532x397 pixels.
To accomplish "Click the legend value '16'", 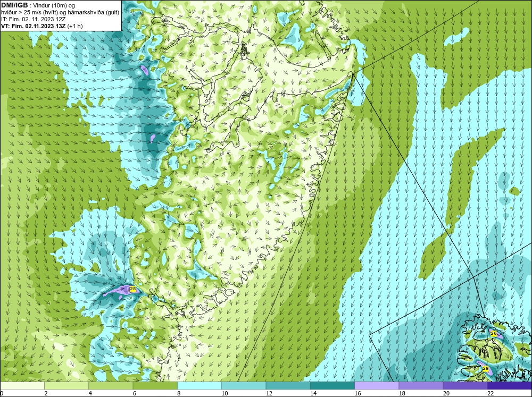I will [358, 393].
